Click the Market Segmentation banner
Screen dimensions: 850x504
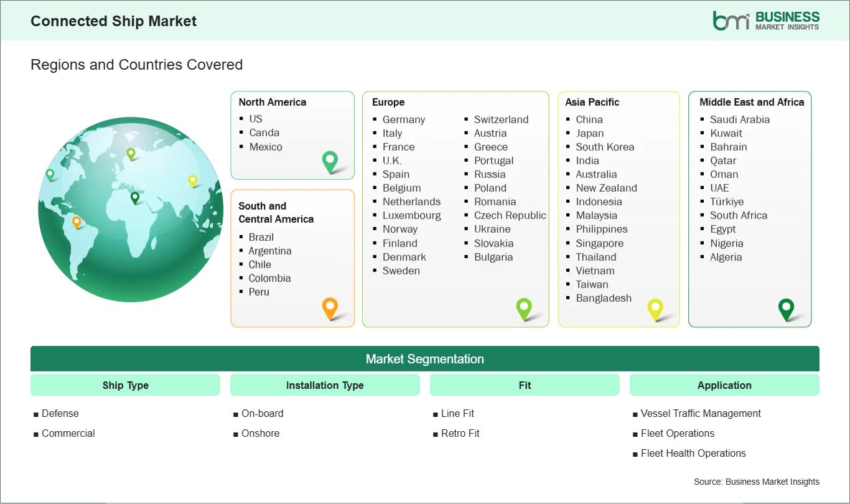[x=424, y=359]
